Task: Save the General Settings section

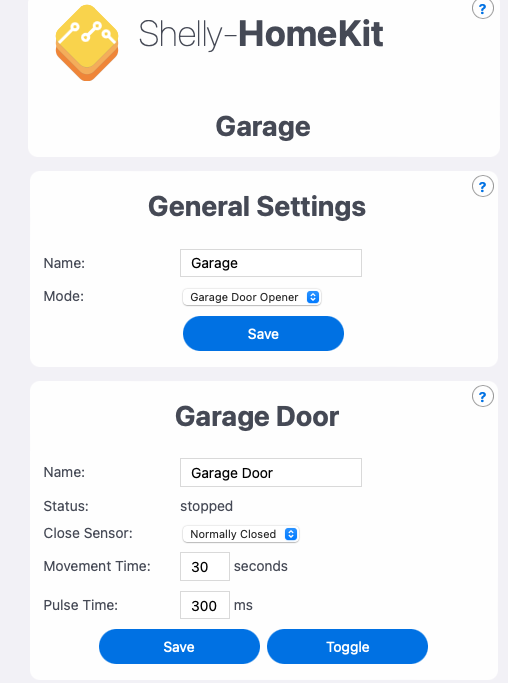Action: 263,334
